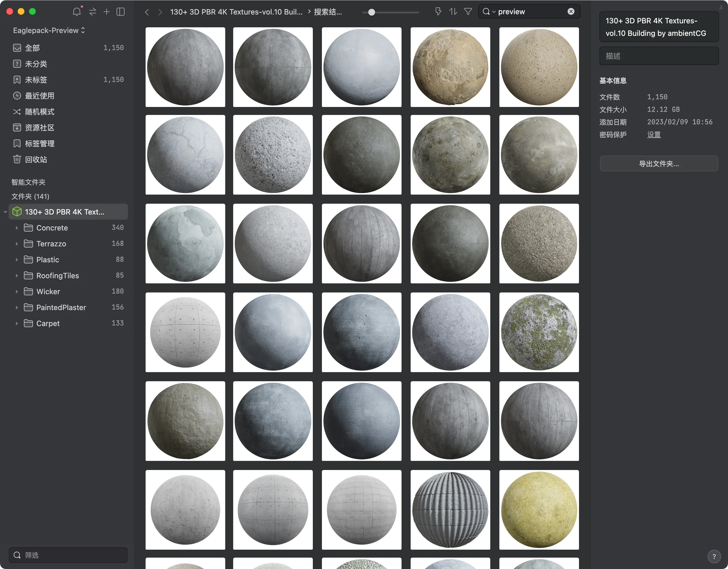Viewport: 728px width, 569px height.
Task: Open 标签管理 in sidebar
Action: [68, 143]
